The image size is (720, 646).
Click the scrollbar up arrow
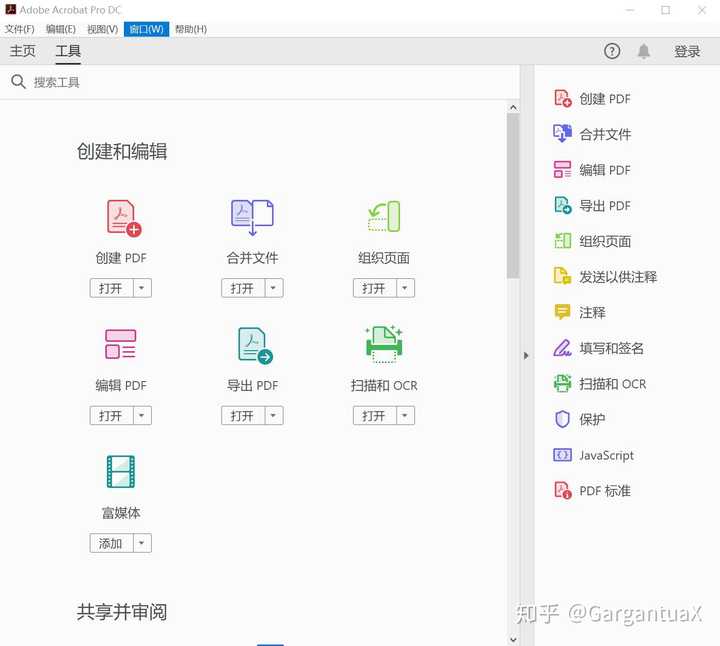coord(513,107)
